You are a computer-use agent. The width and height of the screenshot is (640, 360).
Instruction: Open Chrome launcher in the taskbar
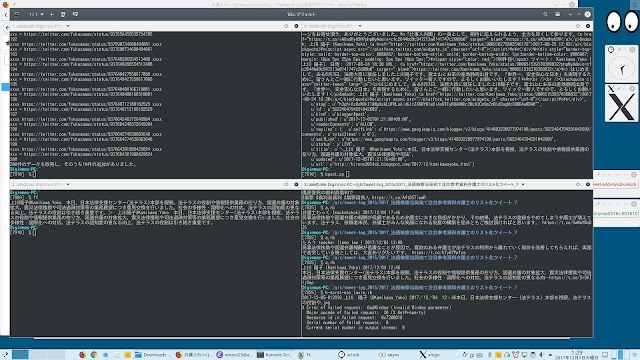pos(94,355)
